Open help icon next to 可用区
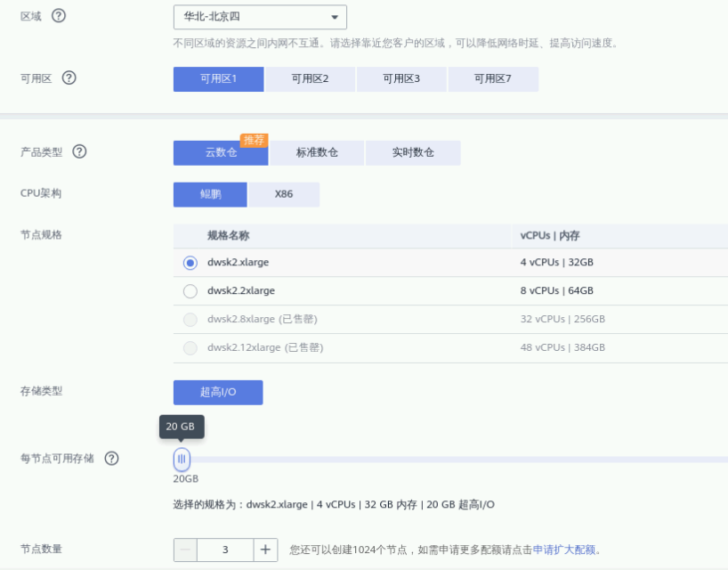 pos(69,78)
